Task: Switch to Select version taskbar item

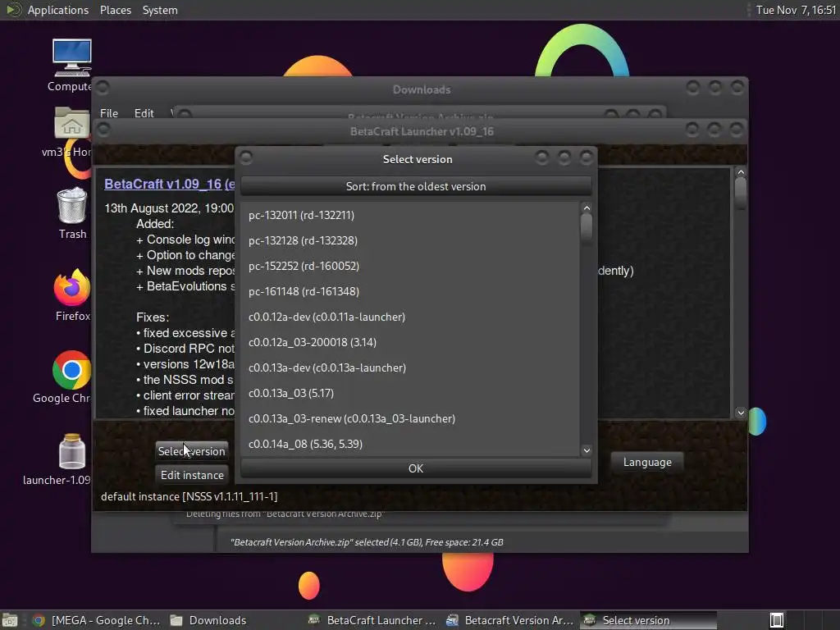Action: coord(648,620)
